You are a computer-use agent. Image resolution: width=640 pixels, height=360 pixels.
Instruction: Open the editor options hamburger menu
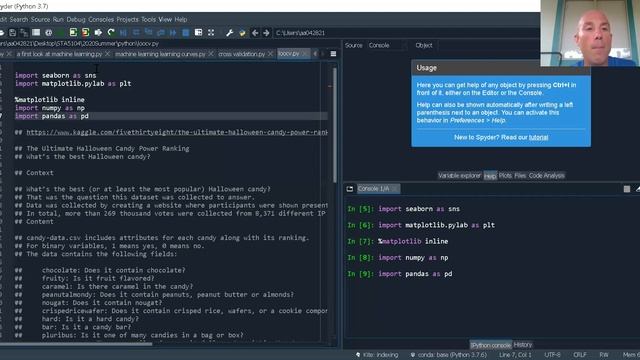click(x=333, y=54)
